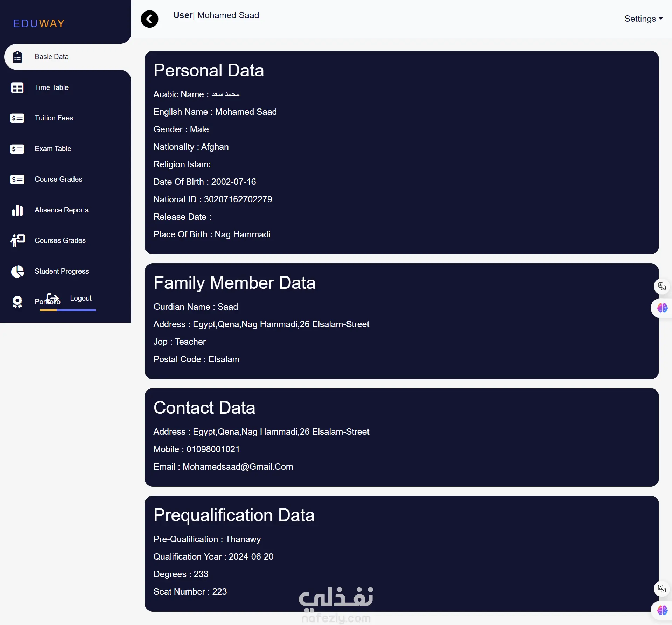Click the Courses Grades presenter icon
Screen dimensions: 672x625
tap(17, 241)
